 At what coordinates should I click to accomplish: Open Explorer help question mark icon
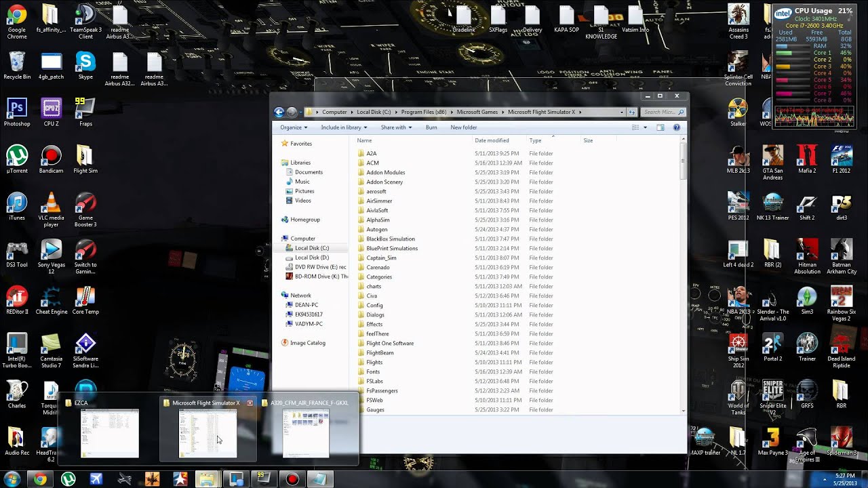point(676,127)
